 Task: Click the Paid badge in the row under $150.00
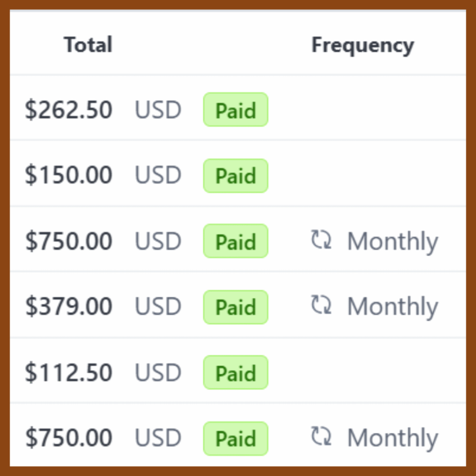(236, 241)
